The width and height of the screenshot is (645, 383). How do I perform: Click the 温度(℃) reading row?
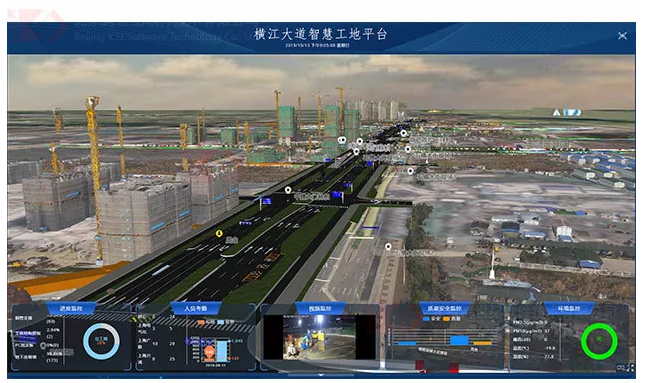click(x=534, y=348)
